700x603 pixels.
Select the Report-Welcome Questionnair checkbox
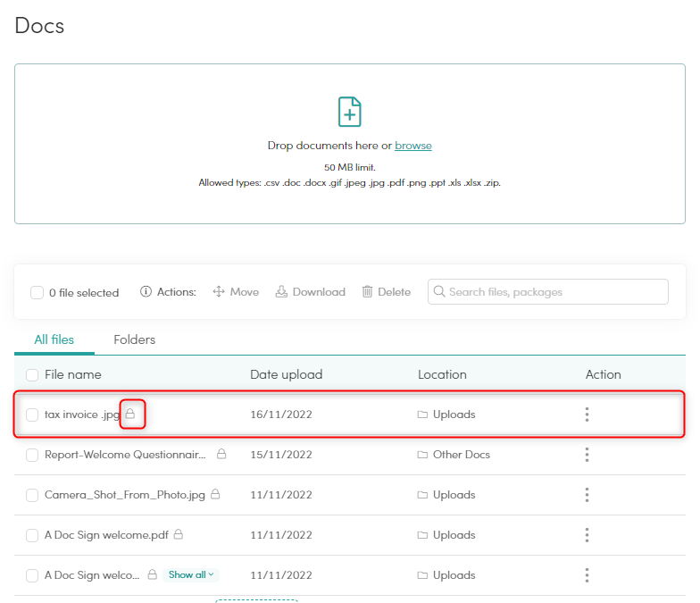32,455
